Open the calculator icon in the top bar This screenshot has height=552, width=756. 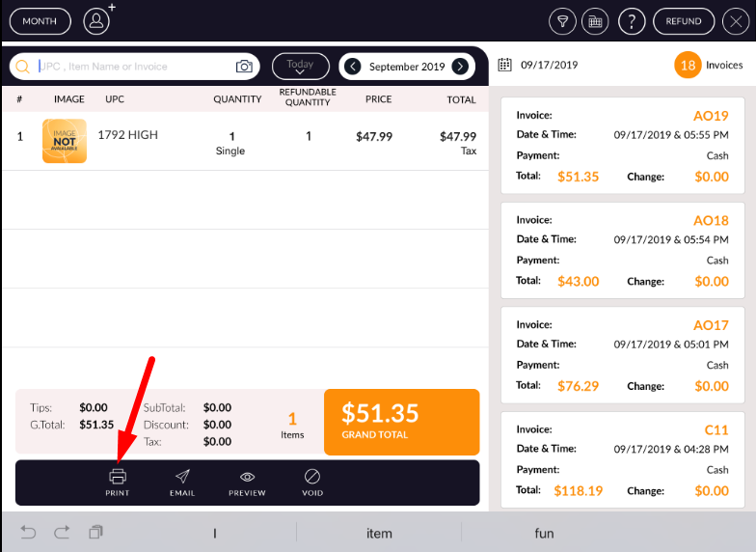click(x=596, y=20)
